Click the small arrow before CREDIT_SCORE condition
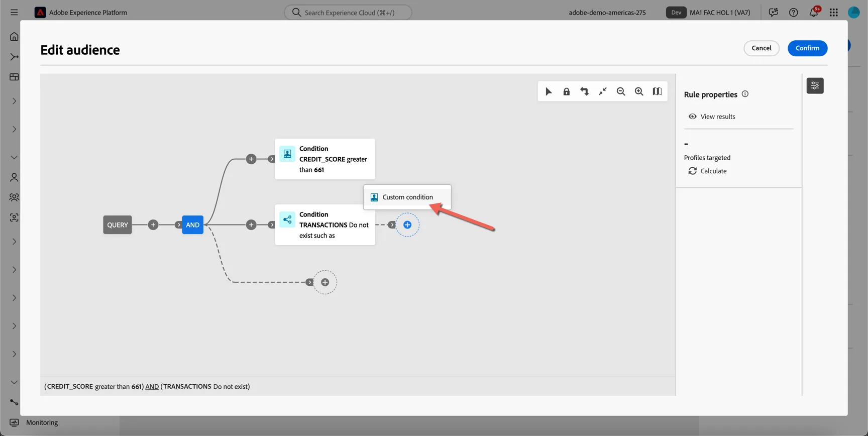 click(272, 159)
